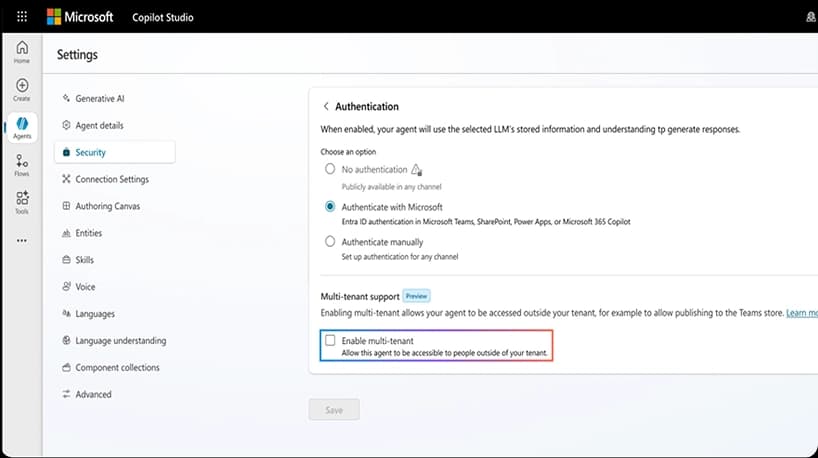This screenshot has width=818, height=458.
Task: Click 'Publicly available in any channel' text
Action: pos(391,187)
